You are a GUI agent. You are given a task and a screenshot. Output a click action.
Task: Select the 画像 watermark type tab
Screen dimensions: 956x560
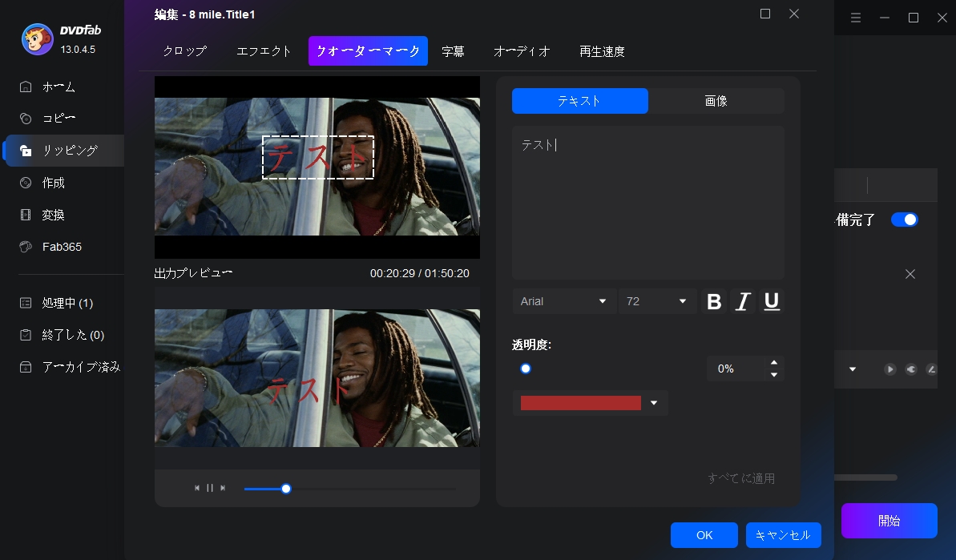tap(716, 101)
